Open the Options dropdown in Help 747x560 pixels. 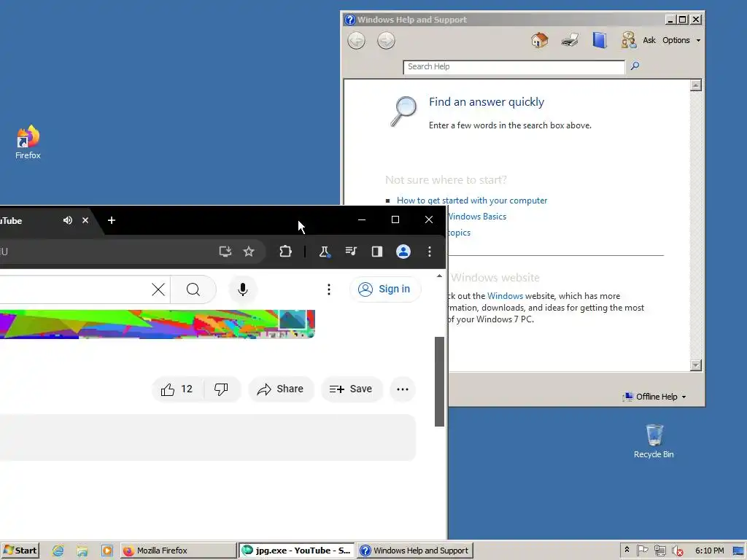tap(681, 41)
